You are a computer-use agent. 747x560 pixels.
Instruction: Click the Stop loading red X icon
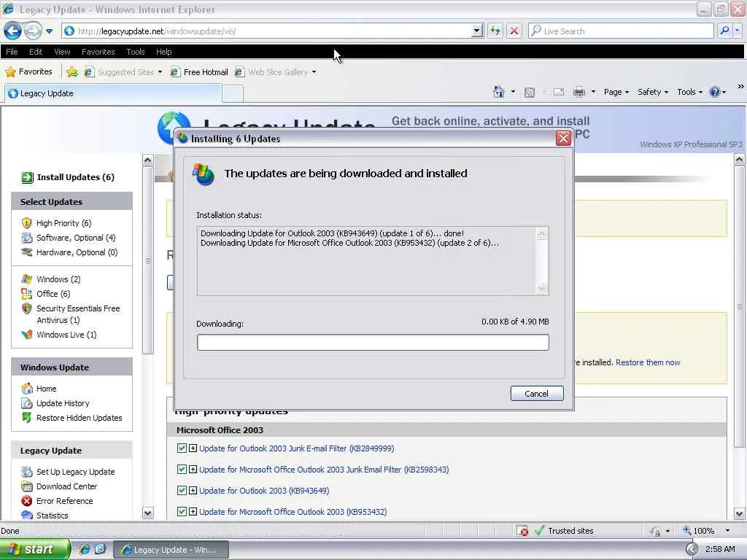pos(514,31)
